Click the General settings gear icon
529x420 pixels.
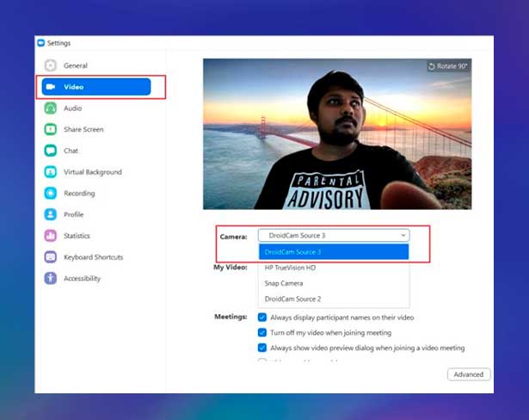pos(51,65)
